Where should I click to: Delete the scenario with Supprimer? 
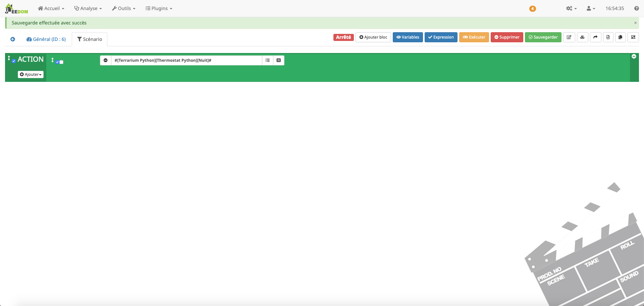[507, 37]
